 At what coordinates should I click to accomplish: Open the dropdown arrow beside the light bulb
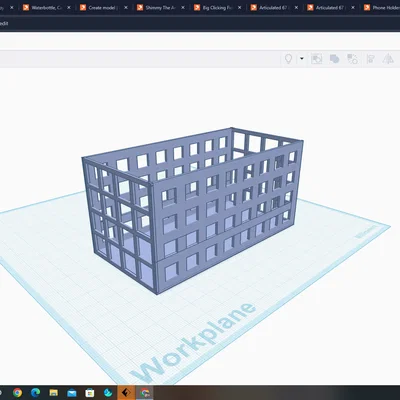(302, 59)
